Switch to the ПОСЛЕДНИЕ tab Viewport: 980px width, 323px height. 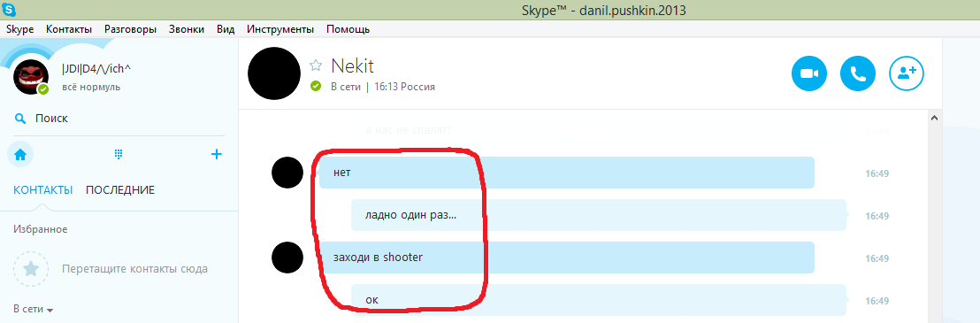[x=120, y=190]
